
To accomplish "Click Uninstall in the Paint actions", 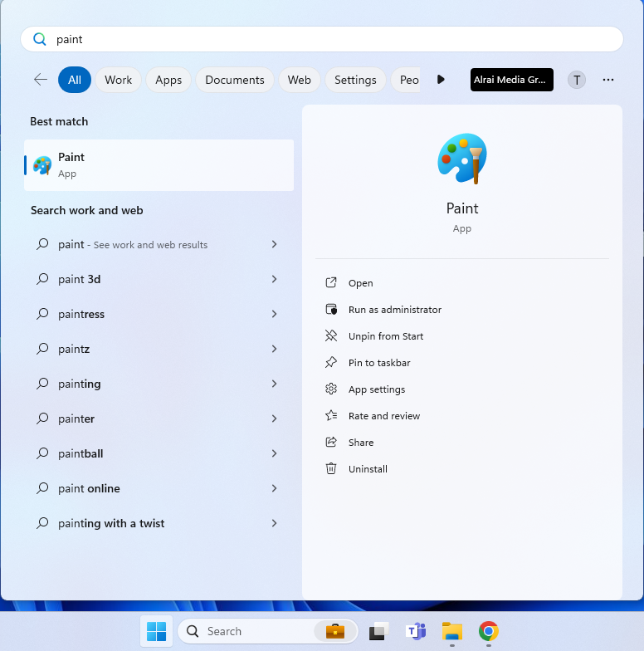I will pos(368,469).
